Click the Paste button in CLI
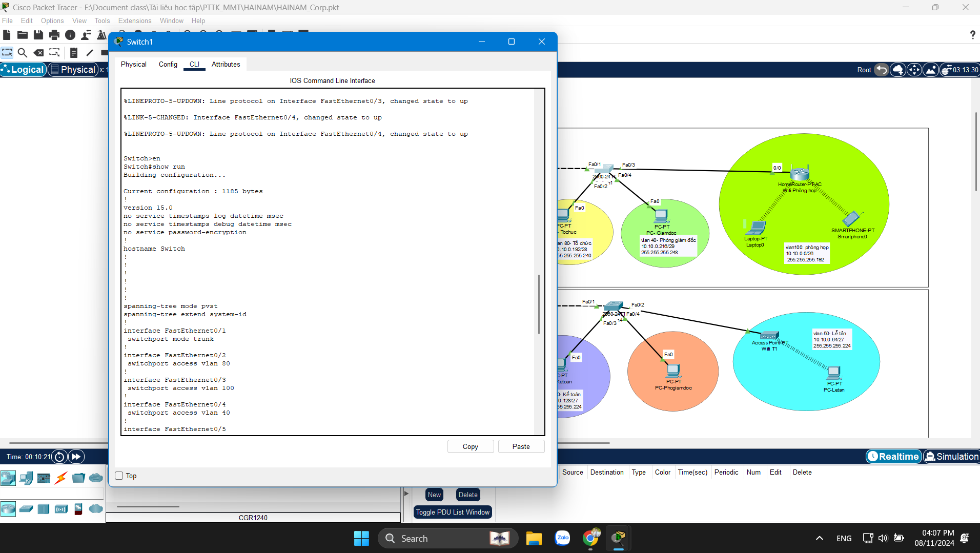Image resolution: width=980 pixels, height=553 pixels. [x=521, y=446]
